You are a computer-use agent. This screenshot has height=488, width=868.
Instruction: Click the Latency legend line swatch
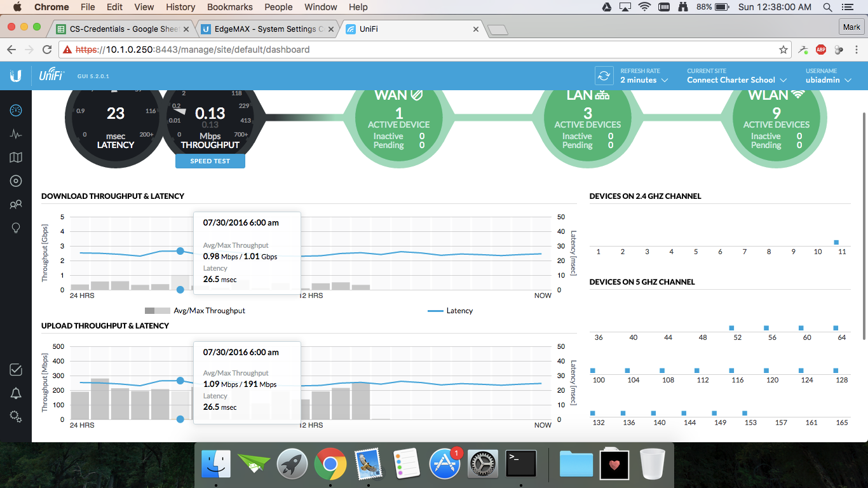435,311
